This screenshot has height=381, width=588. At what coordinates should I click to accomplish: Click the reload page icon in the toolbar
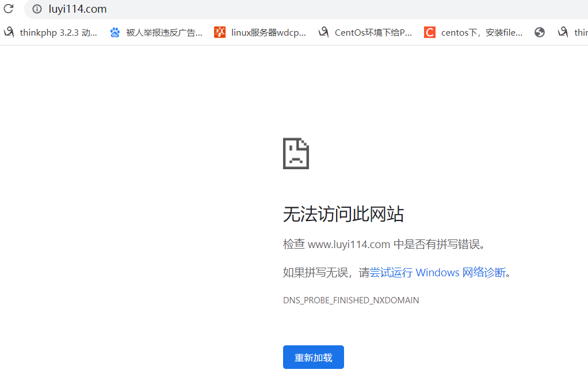(9, 9)
